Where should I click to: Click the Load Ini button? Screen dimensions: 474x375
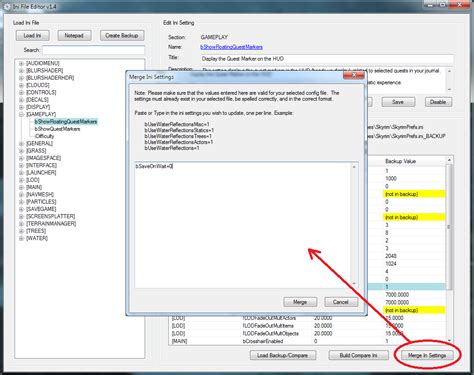coord(32,35)
